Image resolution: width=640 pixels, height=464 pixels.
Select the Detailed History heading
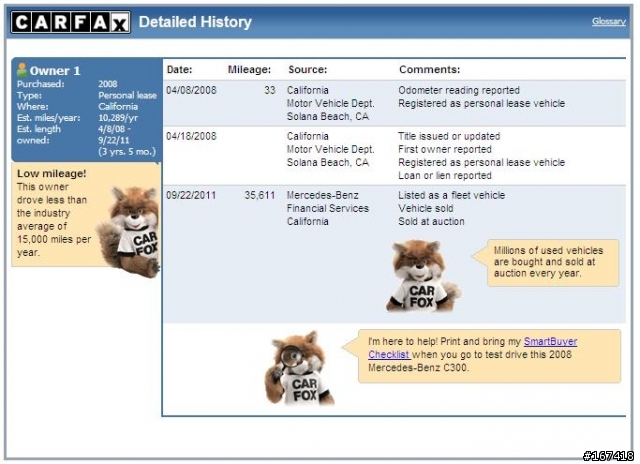pos(195,22)
